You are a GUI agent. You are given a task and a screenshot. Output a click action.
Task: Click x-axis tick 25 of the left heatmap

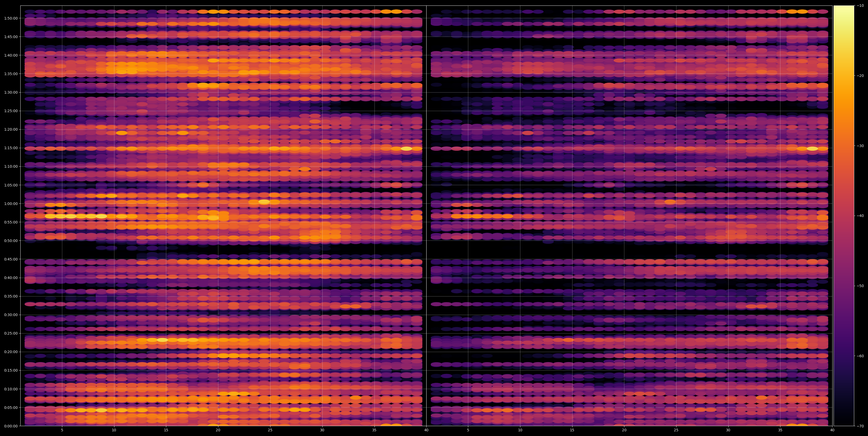coord(270,430)
